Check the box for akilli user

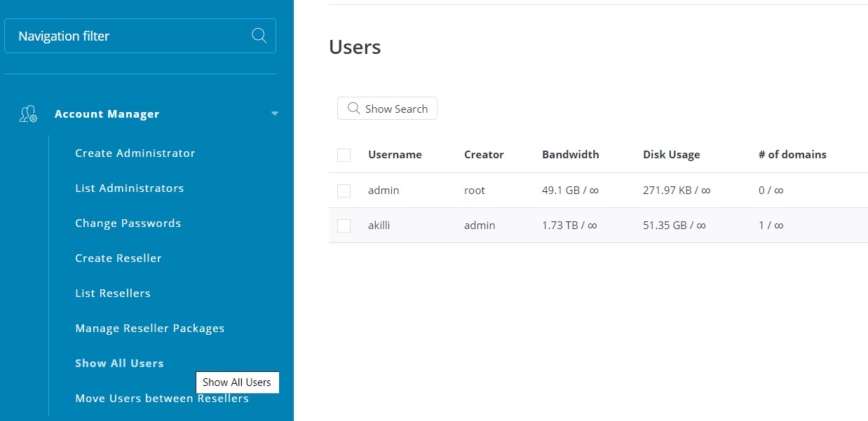point(344,226)
